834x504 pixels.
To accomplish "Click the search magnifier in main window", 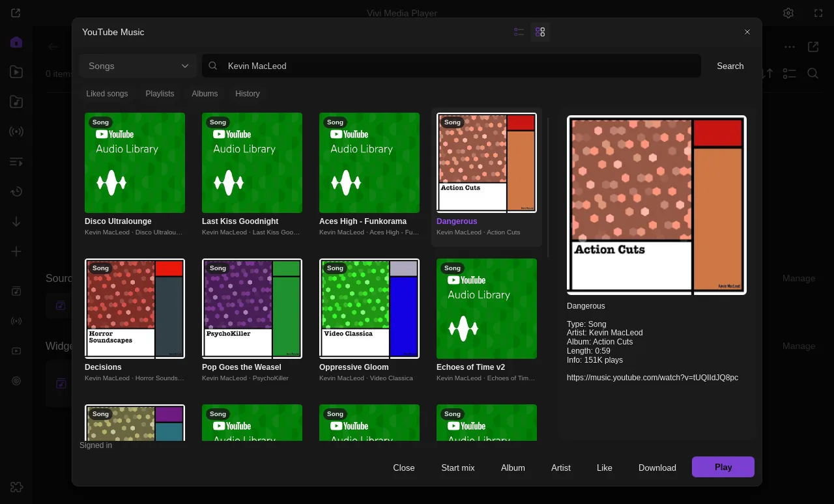I will (x=812, y=74).
